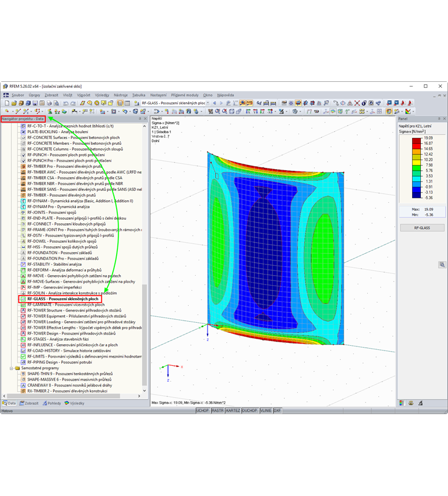Click the filter icon at panel bottom right
Screen dimensions: 448x496
[x=420, y=403]
